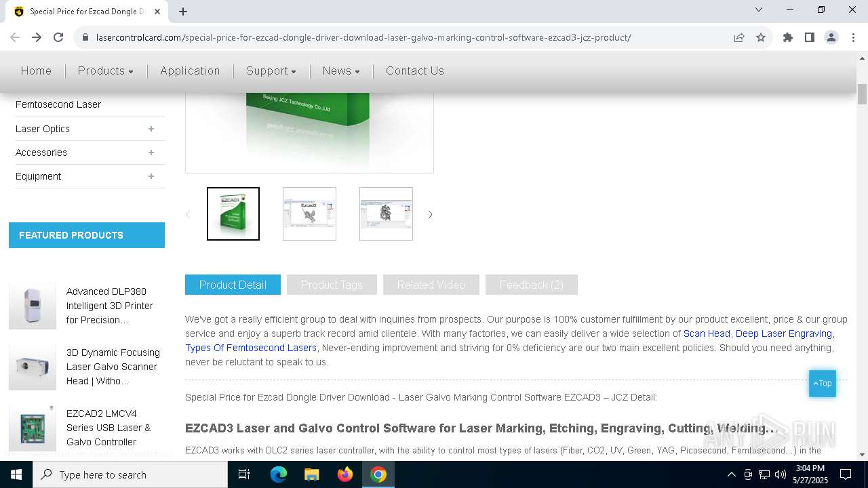
Task: Switch to Chrome in taskbar
Action: [378, 474]
